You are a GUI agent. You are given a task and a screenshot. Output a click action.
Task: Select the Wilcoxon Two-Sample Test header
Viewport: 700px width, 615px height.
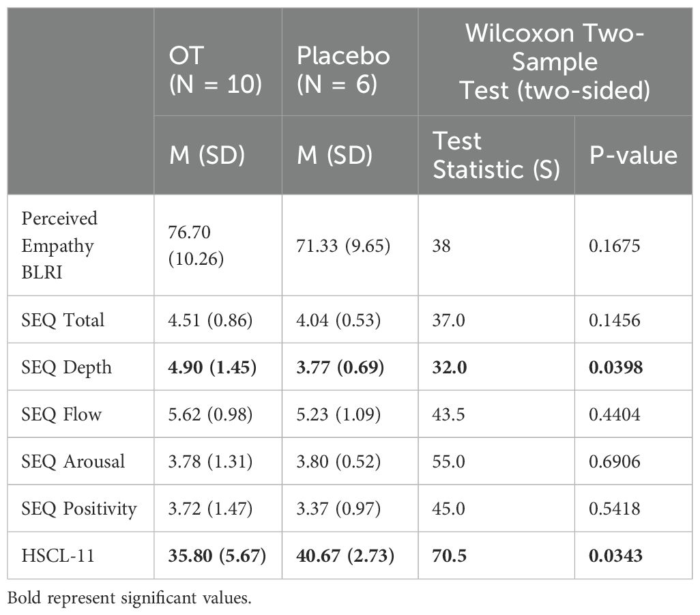click(555, 61)
